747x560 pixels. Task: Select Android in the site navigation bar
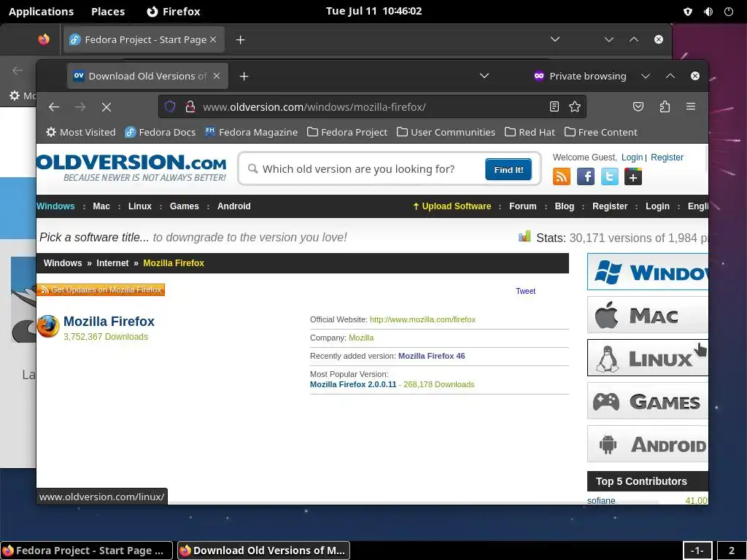234,206
